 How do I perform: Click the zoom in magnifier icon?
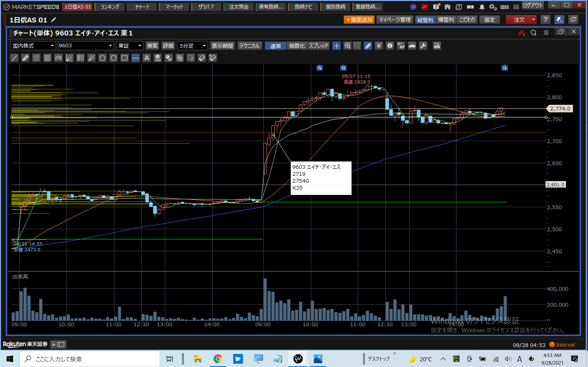(347, 46)
